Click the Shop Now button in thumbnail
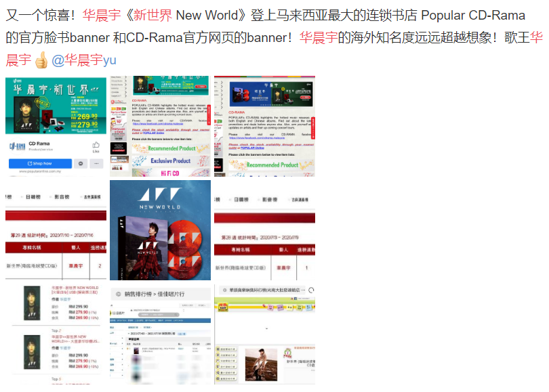549x392 pixels. pyautogui.click(x=40, y=163)
